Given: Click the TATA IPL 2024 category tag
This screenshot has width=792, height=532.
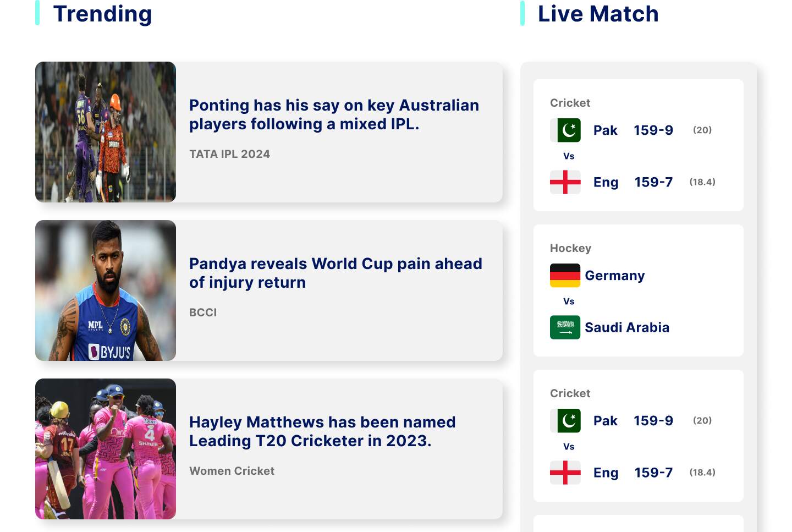Looking at the screenshot, I should click(230, 154).
